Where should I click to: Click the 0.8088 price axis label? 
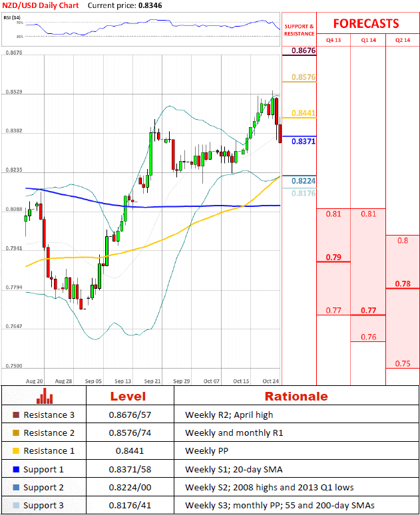coord(14,209)
